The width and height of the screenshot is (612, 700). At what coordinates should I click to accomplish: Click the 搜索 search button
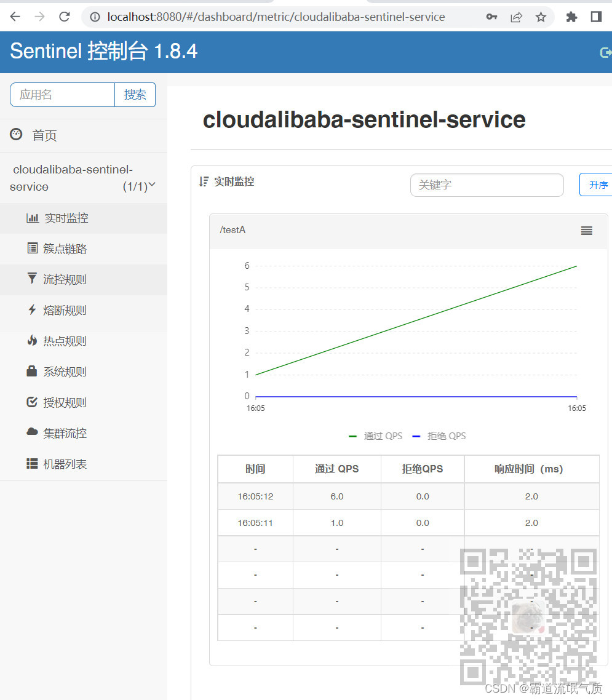[135, 95]
